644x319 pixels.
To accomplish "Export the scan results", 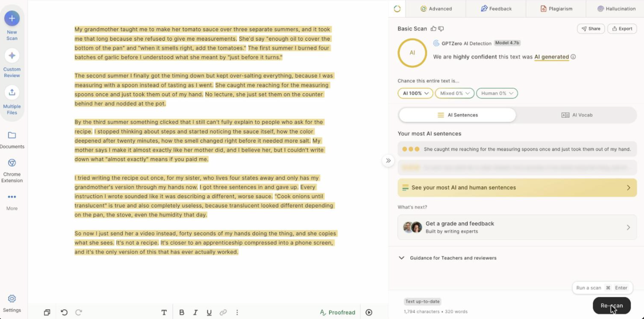I will [x=622, y=29].
